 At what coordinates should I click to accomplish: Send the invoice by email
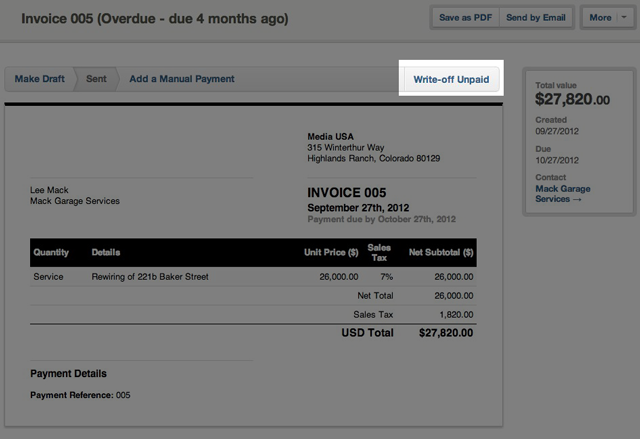point(535,18)
